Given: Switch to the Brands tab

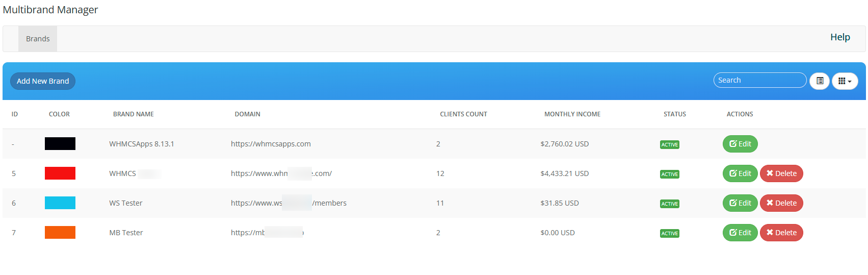Looking at the screenshot, I should (x=38, y=39).
